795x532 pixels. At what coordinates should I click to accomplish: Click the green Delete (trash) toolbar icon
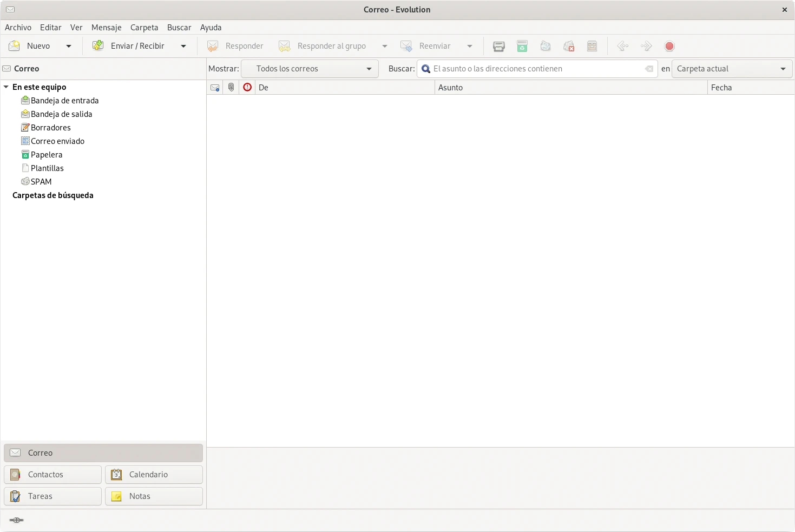pyautogui.click(x=522, y=47)
